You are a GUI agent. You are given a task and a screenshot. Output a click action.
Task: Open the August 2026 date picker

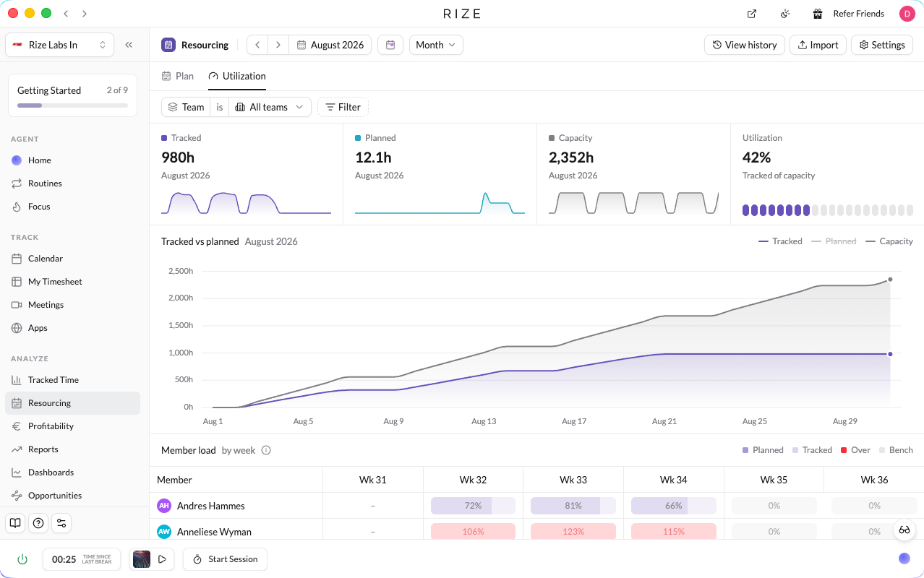coord(330,45)
